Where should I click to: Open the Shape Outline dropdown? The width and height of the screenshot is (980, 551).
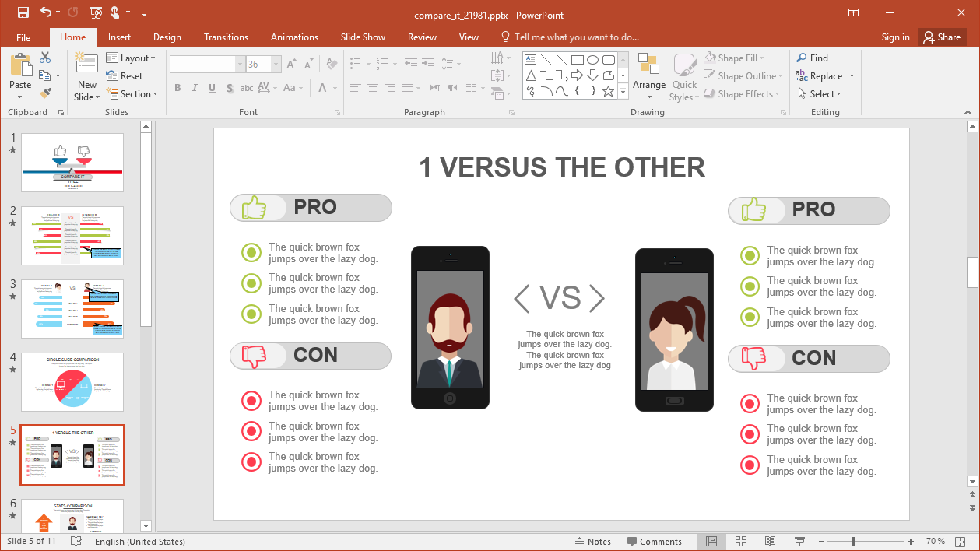743,76
